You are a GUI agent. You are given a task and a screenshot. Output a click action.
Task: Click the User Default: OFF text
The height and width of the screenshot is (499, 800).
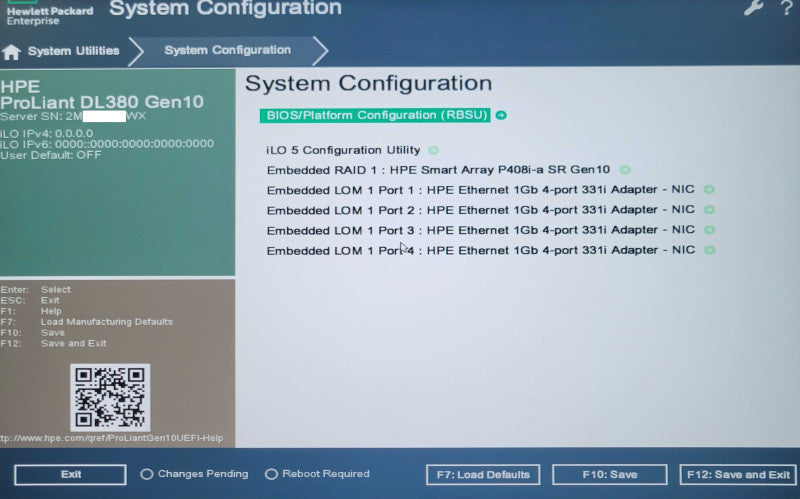(51, 155)
